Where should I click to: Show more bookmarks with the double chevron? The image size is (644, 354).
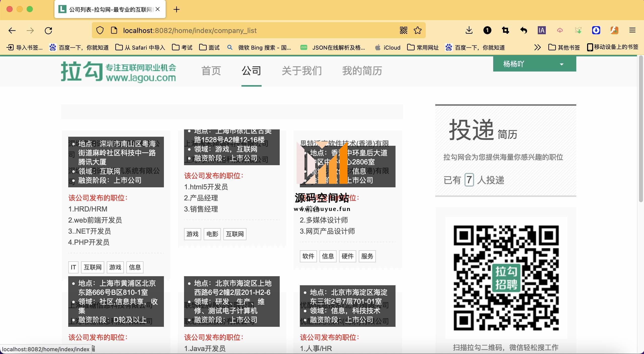[x=537, y=47]
